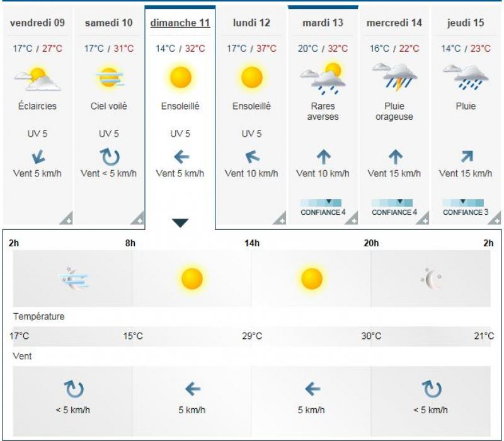The width and height of the screenshot is (504, 441).
Task: Collapse the dimanche 11 hourly panel arrow
Action: tap(180, 222)
